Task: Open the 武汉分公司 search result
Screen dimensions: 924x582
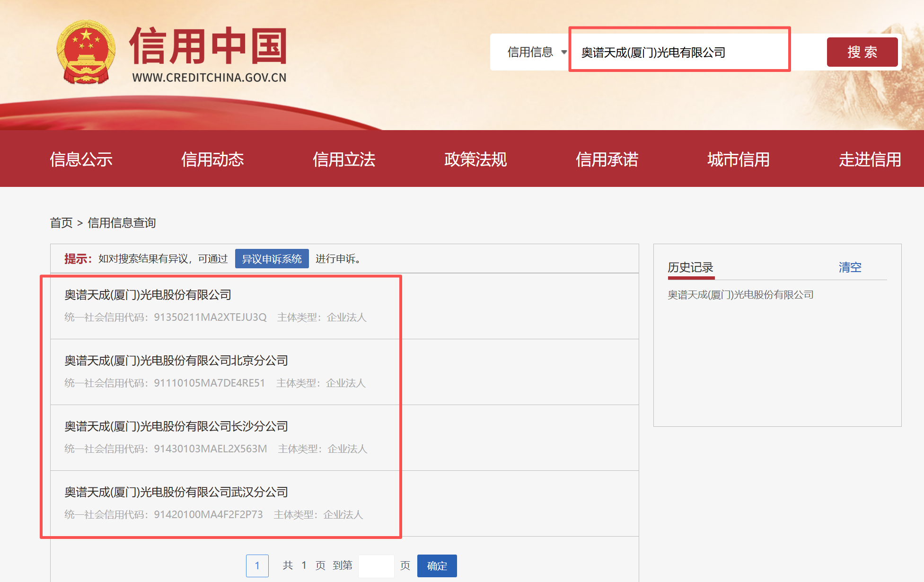Action: (176, 492)
